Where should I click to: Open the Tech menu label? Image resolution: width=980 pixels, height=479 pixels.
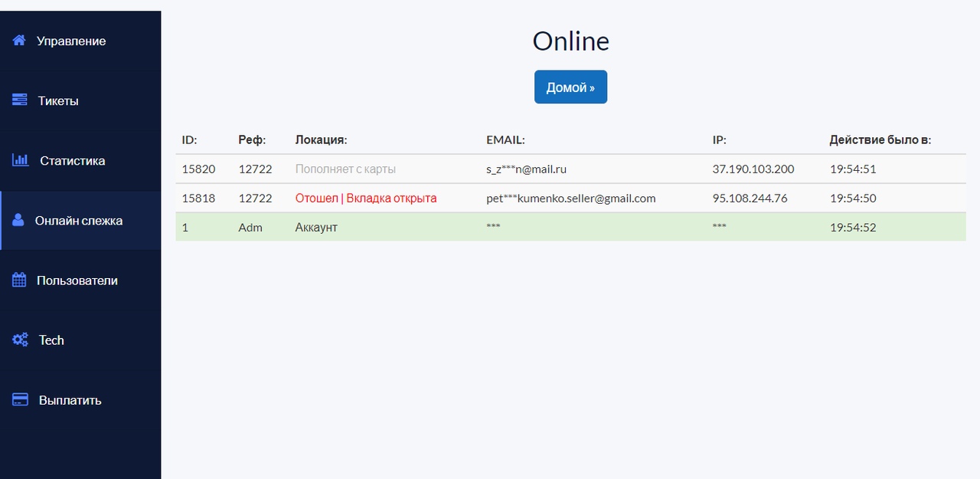tap(51, 340)
